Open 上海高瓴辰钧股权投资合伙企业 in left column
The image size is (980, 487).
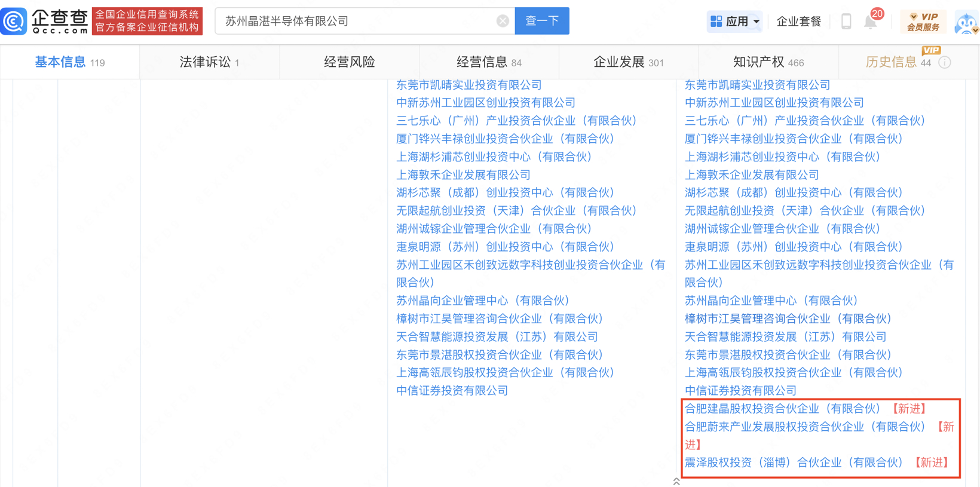pyautogui.click(x=506, y=372)
